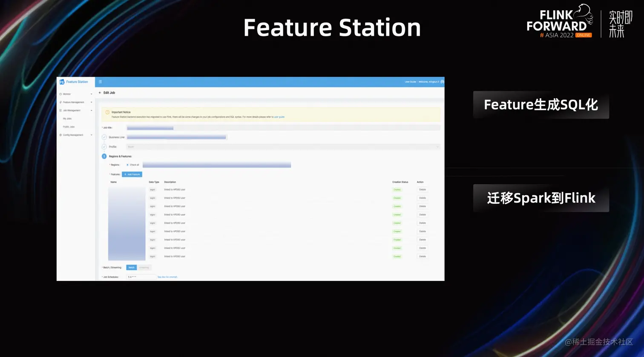This screenshot has height=357, width=644.
Task: Click the Job title input field
Action: coord(283,128)
